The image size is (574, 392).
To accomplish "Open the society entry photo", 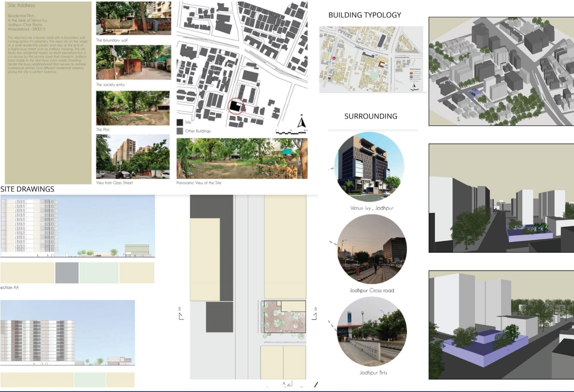I will coord(133,62).
